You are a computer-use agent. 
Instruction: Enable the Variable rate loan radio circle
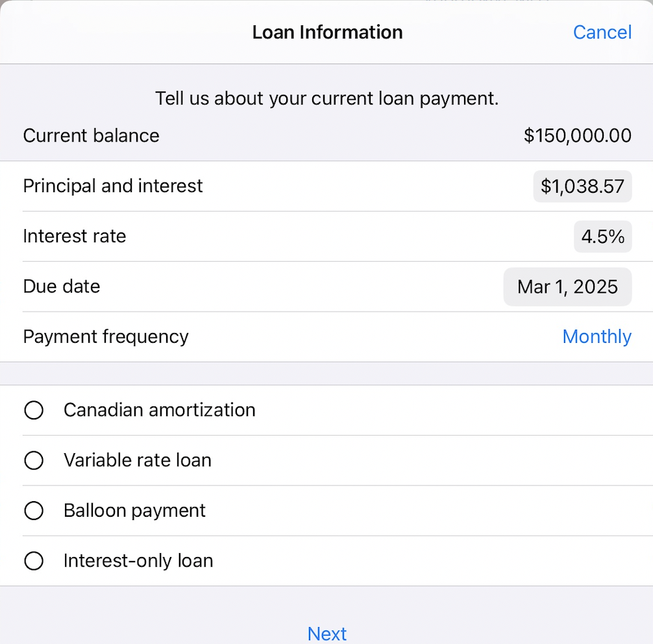(x=34, y=460)
